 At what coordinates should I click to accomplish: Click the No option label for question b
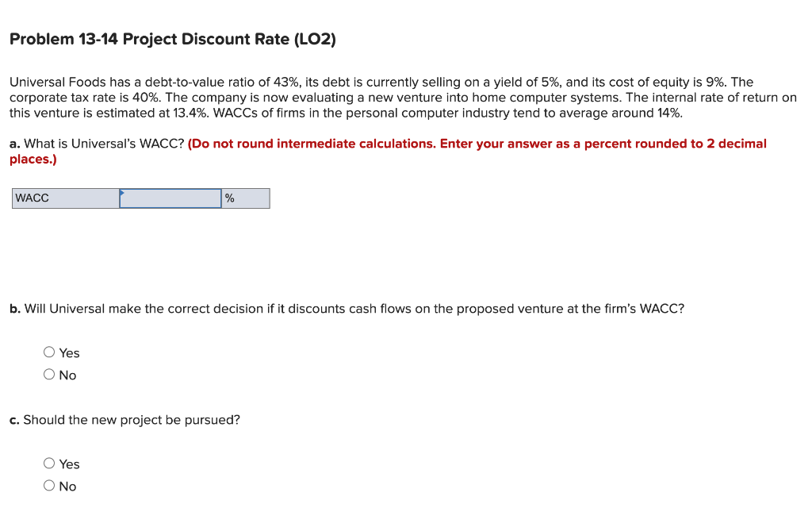(68, 375)
